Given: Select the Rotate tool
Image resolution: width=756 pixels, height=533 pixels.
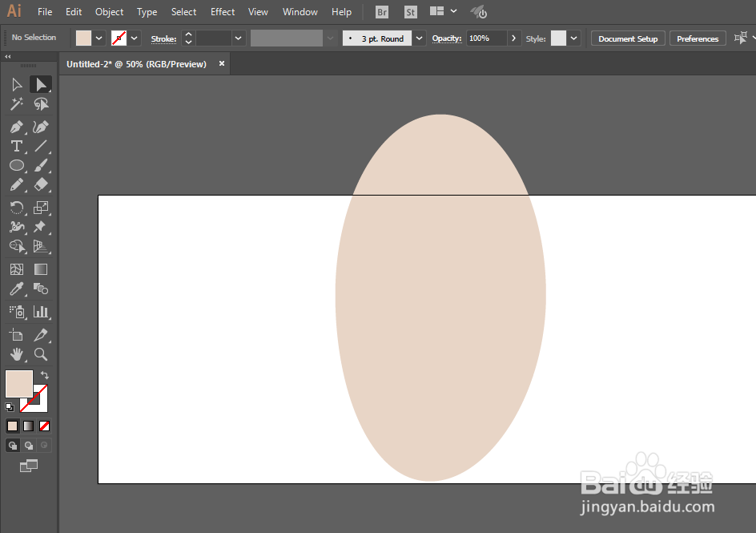Looking at the screenshot, I should (16, 208).
